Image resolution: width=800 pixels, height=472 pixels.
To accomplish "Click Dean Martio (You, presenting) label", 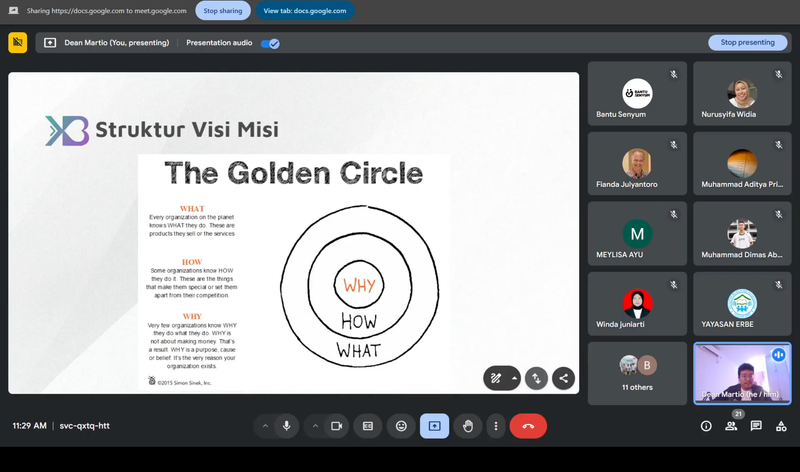I will point(116,43).
